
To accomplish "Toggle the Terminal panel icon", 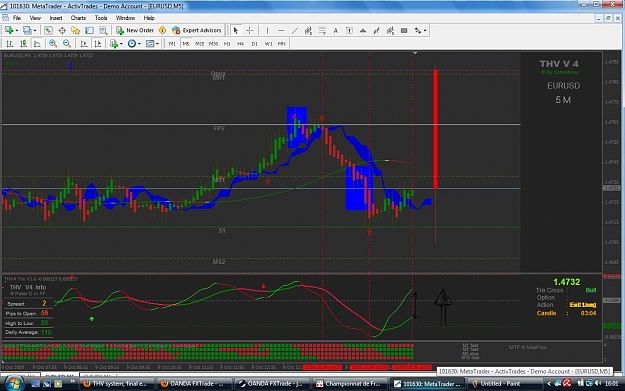I will pyautogui.click(x=89, y=30).
